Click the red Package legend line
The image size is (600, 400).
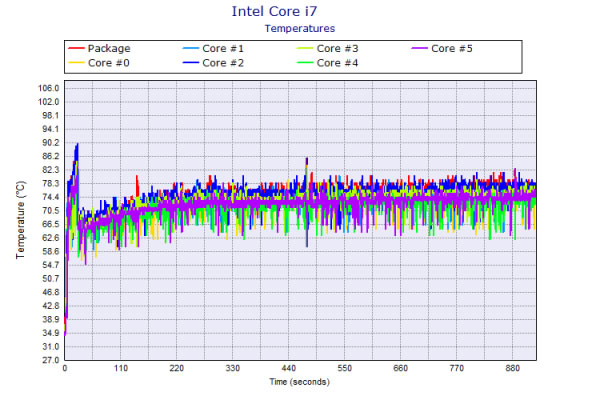coord(76,48)
